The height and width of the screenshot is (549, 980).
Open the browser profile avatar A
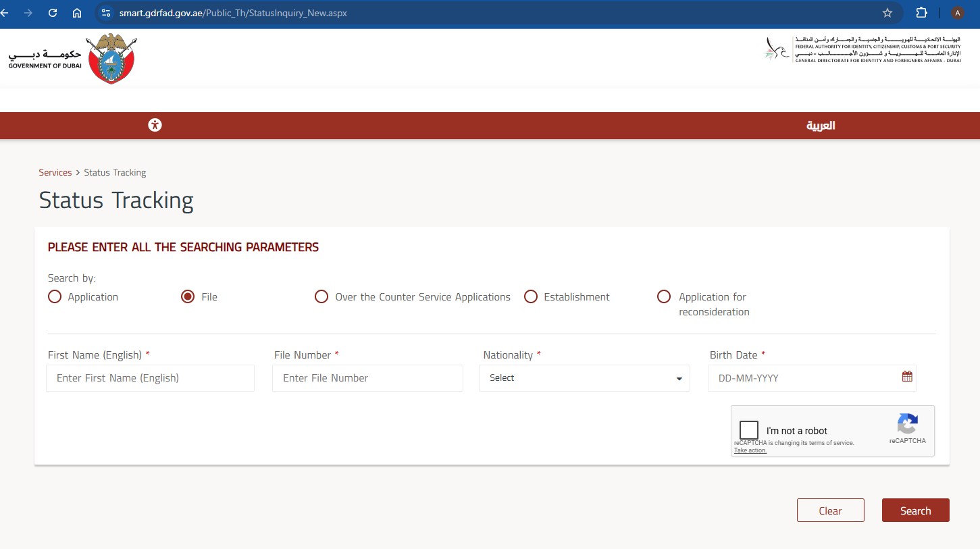958,13
